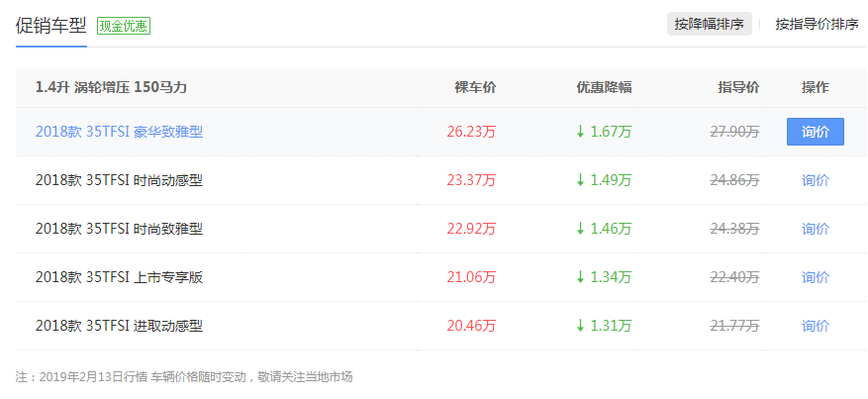The width and height of the screenshot is (868, 399).
Task: Click 询价 link for 进取动感型
Action: [816, 326]
